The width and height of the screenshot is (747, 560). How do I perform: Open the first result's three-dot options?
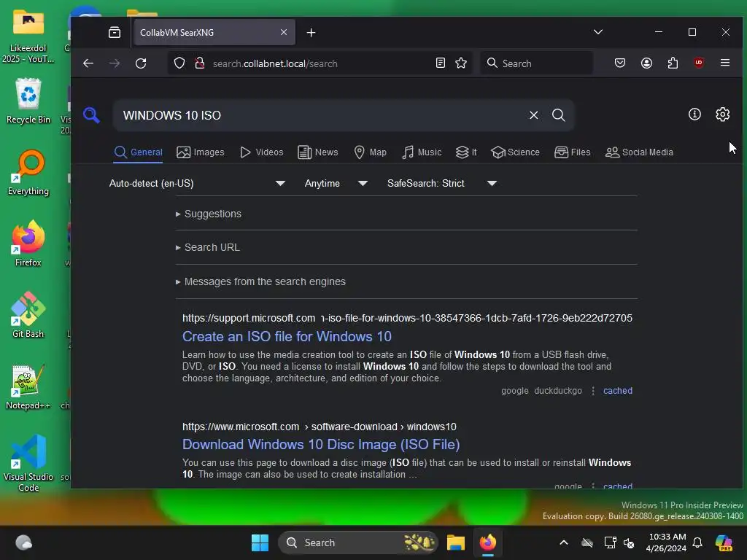(x=592, y=391)
